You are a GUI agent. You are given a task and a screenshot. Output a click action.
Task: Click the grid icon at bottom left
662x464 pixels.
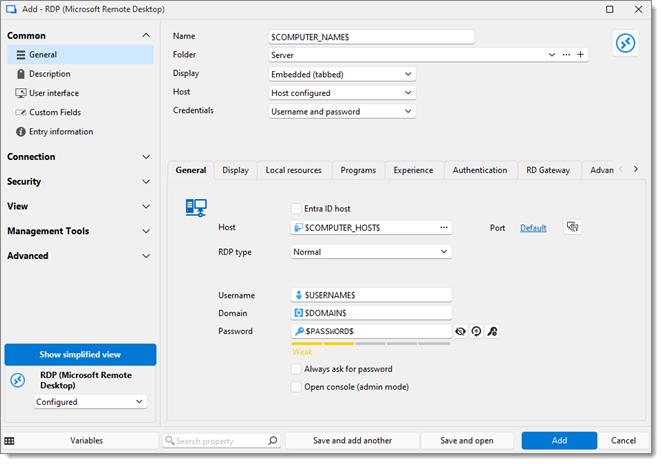[x=9, y=441]
